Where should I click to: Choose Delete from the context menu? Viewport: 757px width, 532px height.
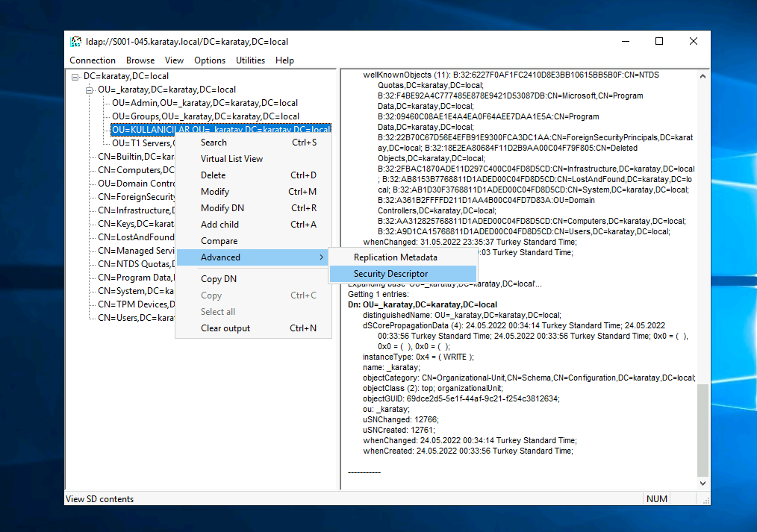[253, 175]
